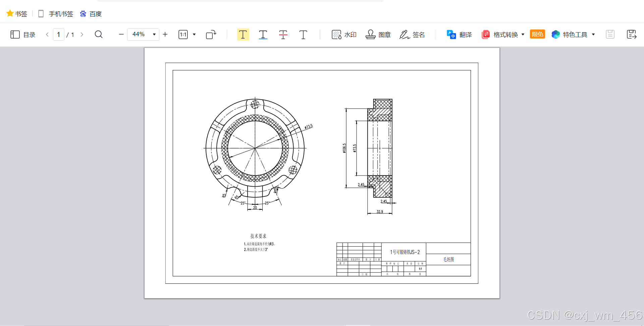Click the export/save-as icon
This screenshot has width=644, height=326.
pos(632,35)
